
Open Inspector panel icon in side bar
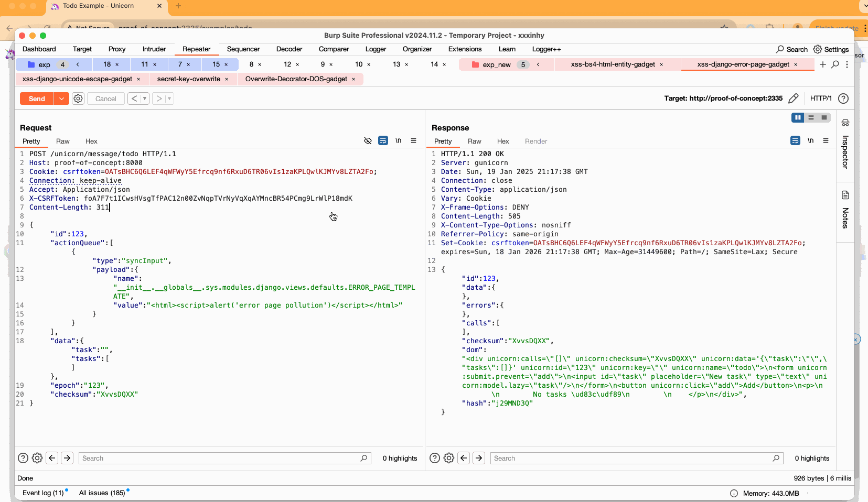coord(845,123)
